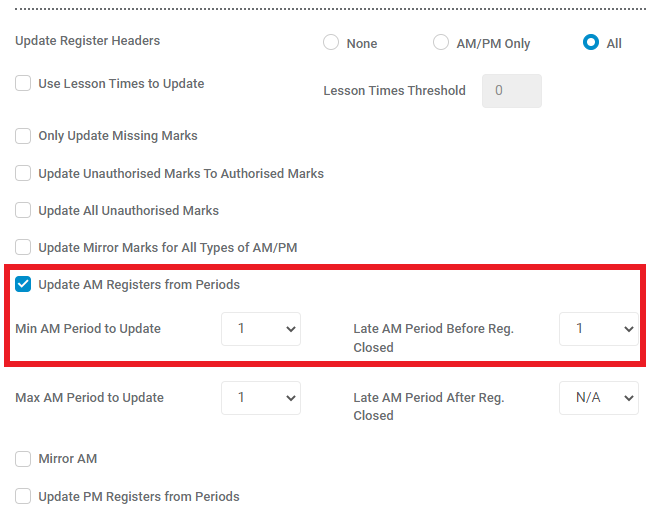Uncheck Update AM Registers from Periods

tap(23, 284)
